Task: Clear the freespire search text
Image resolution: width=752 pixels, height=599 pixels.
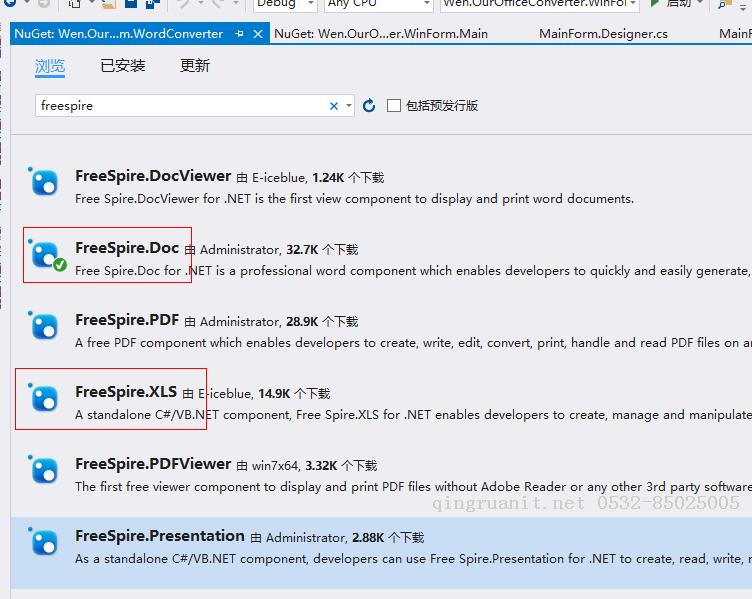Action: click(334, 106)
